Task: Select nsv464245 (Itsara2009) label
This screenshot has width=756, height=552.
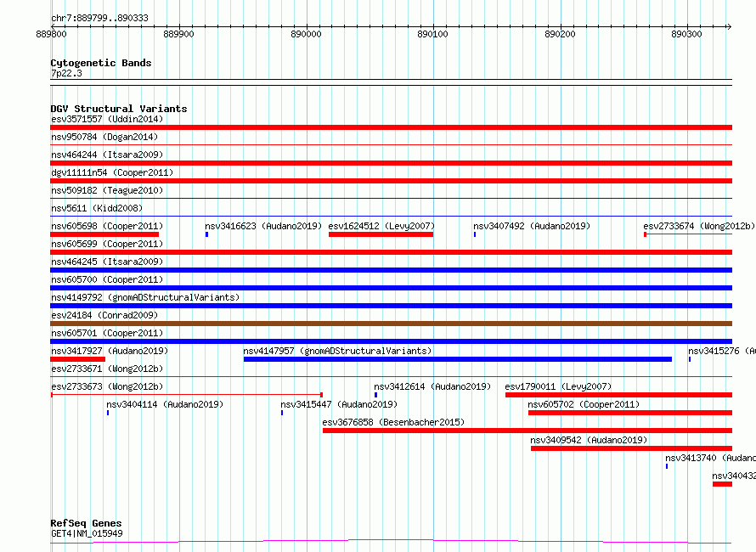Action: 107,262
